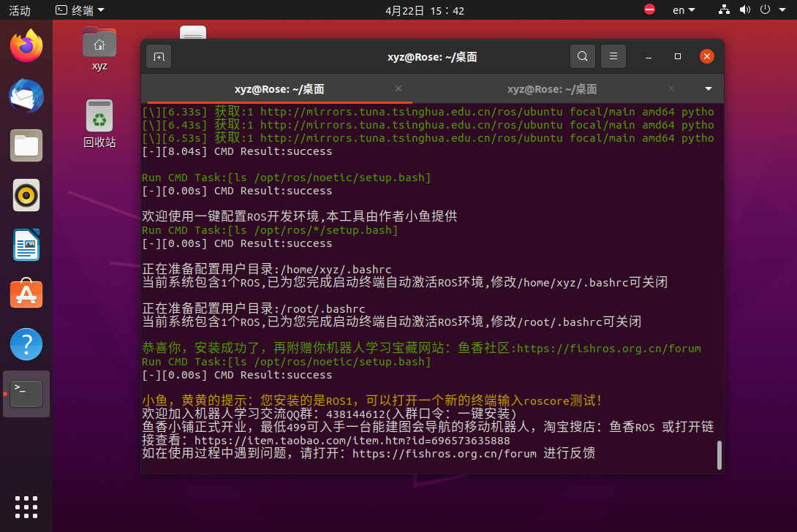
Task: Click the red do-not-disturb tray icon
Action: point(649,9)
